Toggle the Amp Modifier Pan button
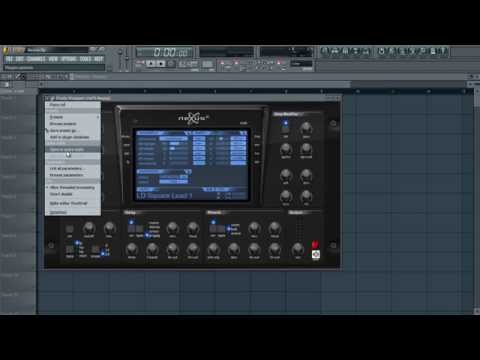 tap(286, 129)
